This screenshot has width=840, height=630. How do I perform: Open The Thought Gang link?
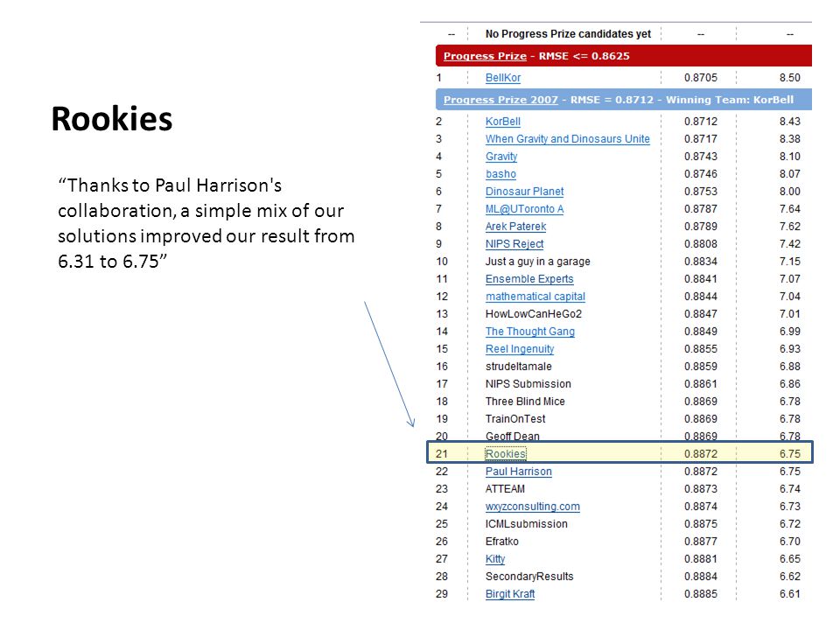coord(530,332)
